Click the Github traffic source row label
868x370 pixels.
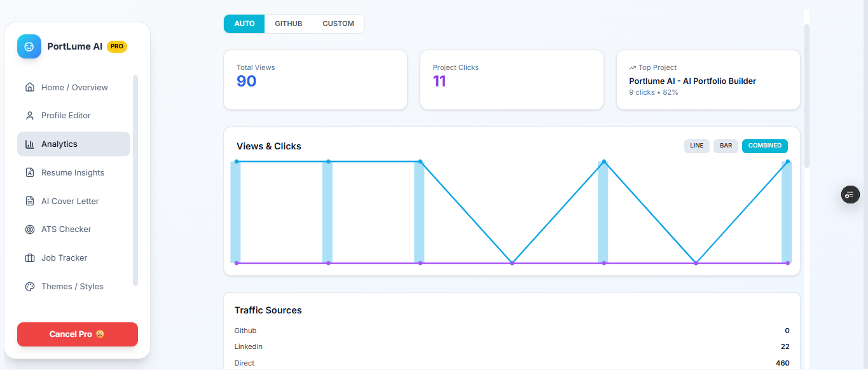tap(245, 331)
